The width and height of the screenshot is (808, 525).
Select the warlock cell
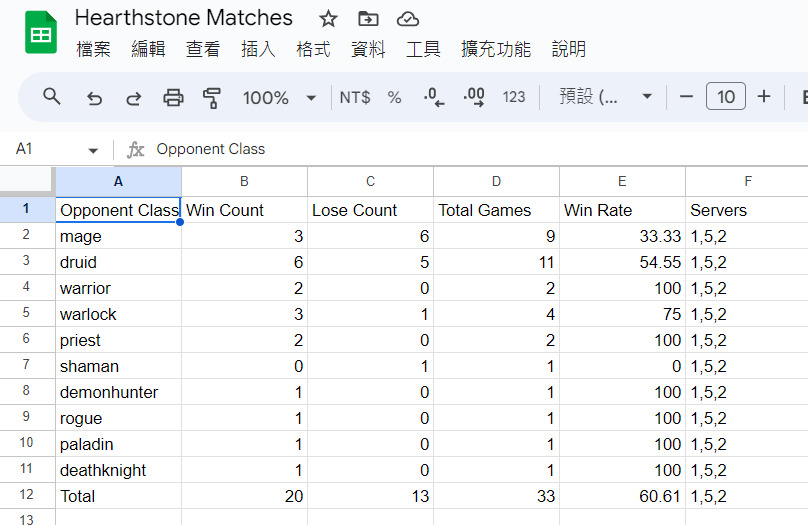[119, 314]
